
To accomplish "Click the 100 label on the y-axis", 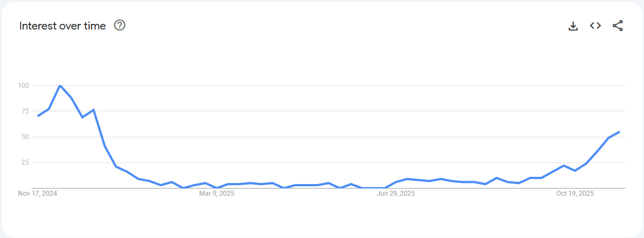I will click(x=23, y=86).
